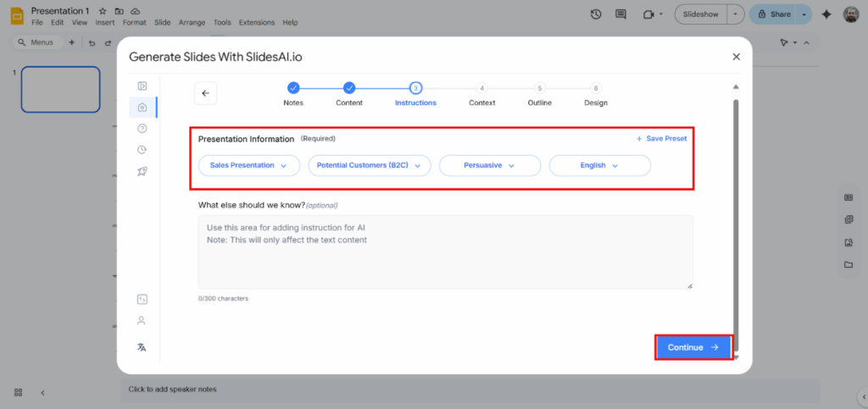This screenshot has width=868, height=409.
Task: Expand the Sales Presentation dropdown
Action: point(249,166)
